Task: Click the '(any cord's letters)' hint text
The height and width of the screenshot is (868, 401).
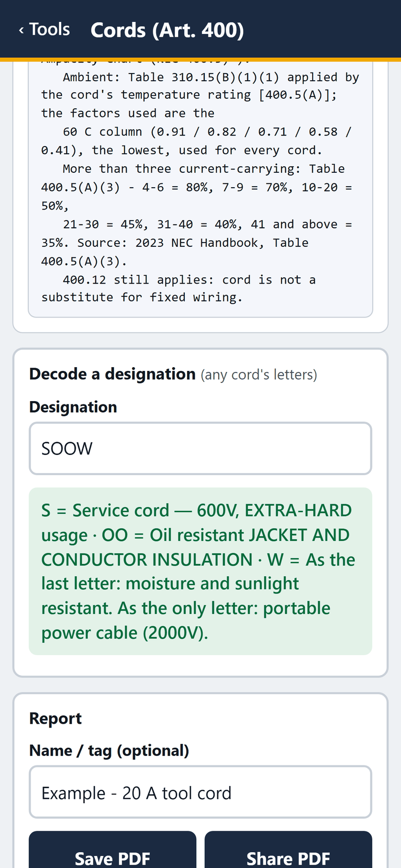Action: coord(259,375)
